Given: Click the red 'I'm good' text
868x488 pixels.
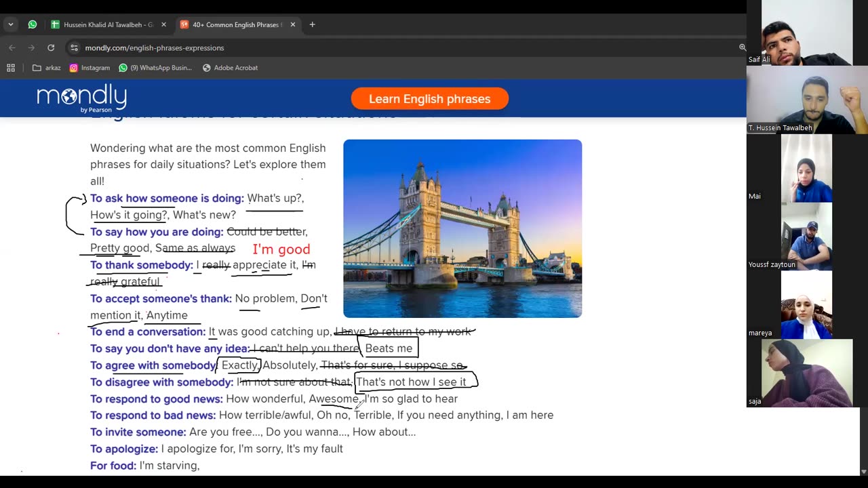Looking at the screenshot, I should click(281, 249).
